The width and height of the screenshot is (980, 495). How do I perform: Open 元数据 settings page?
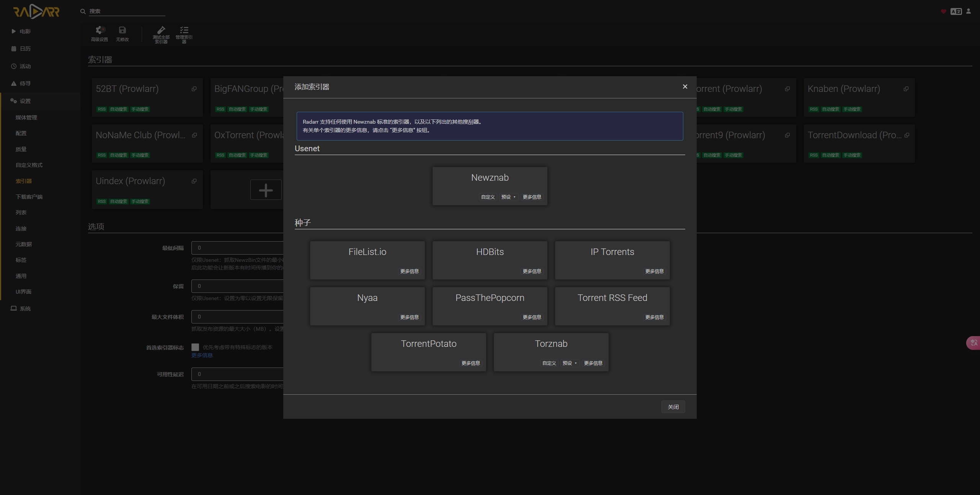[x=24, y=244]
